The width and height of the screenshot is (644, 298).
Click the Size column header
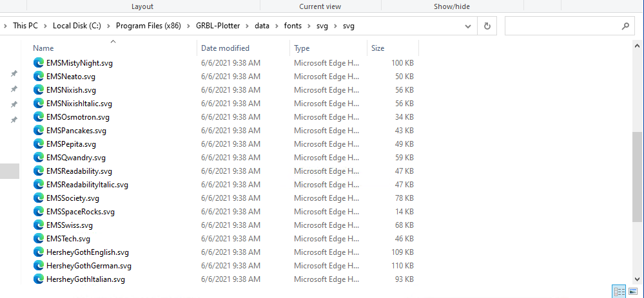click(378, 48)
